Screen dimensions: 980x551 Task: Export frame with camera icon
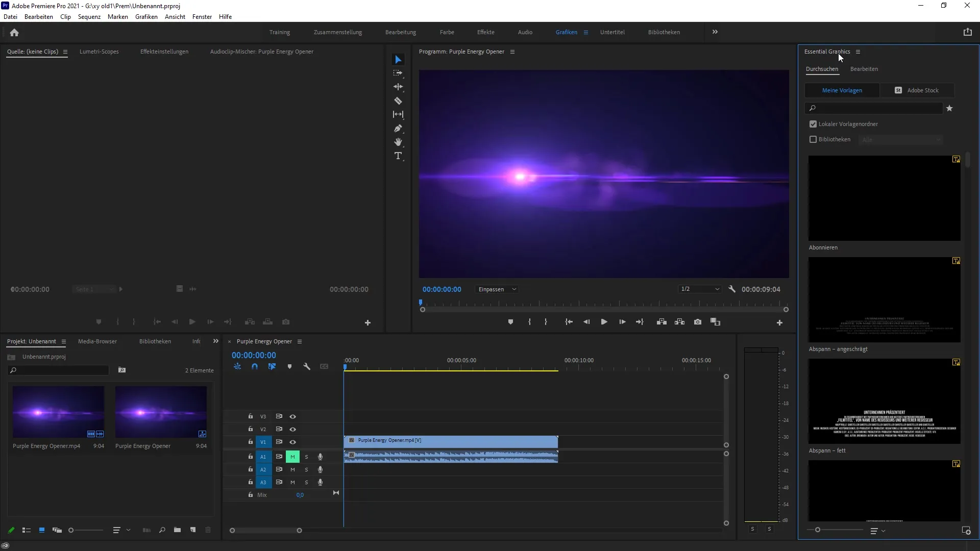tap(698, 322)
